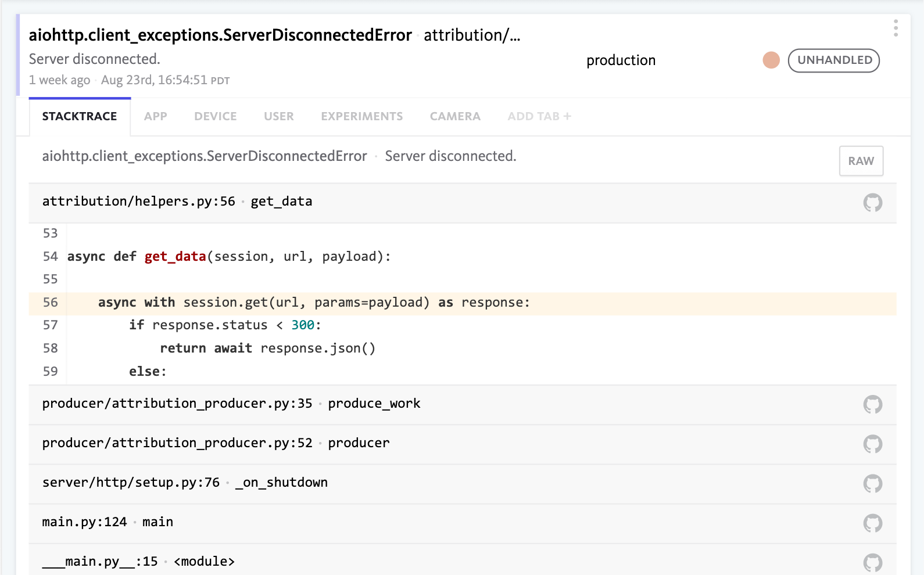Expand the server/http/setup.py:76 _on_shutdown frame
The image size is (924, 575).
[463, 484]
